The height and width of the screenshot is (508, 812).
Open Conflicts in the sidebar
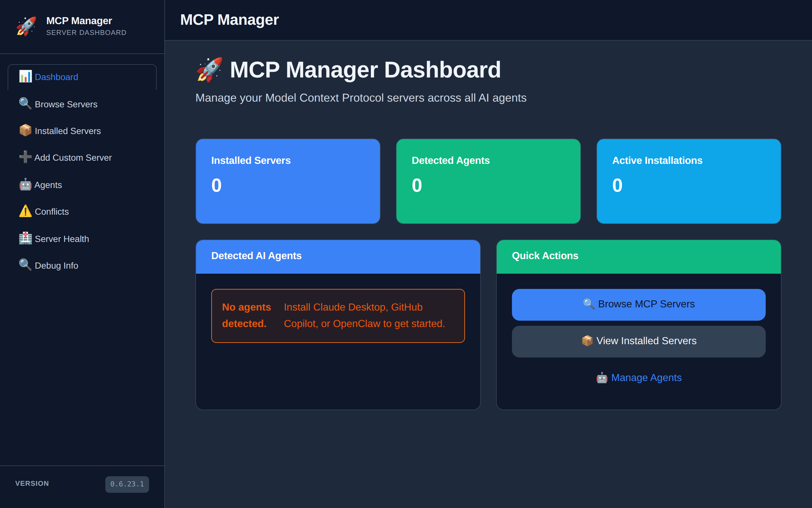[x=82, y=211]
